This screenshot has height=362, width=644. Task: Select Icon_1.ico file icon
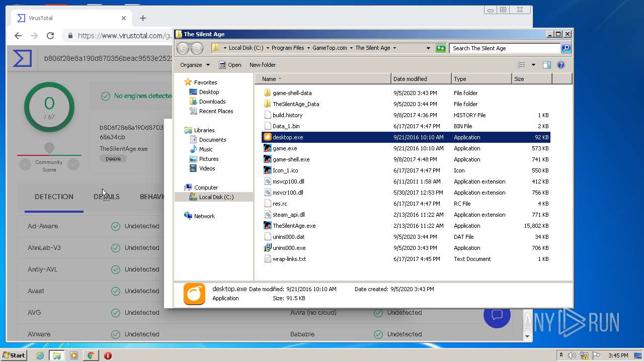pos(268,170)
